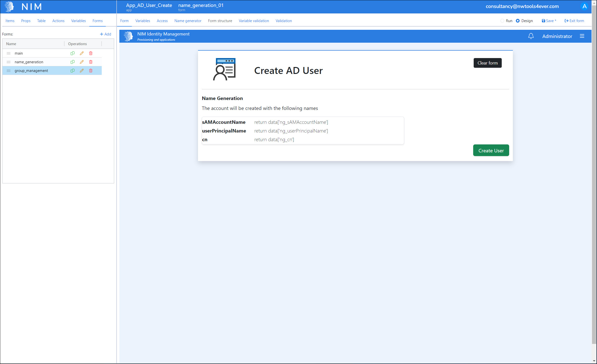This screenshot has width=597, height=364.
Task: Select the Design mode radio button
Action: 518,21
